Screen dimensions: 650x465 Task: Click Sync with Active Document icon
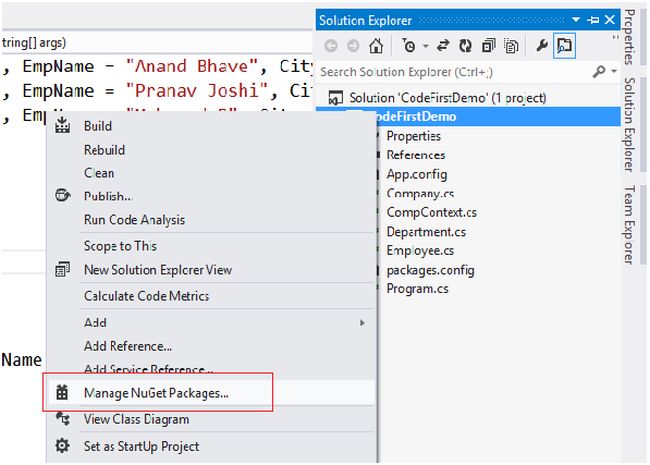point(443,46)
